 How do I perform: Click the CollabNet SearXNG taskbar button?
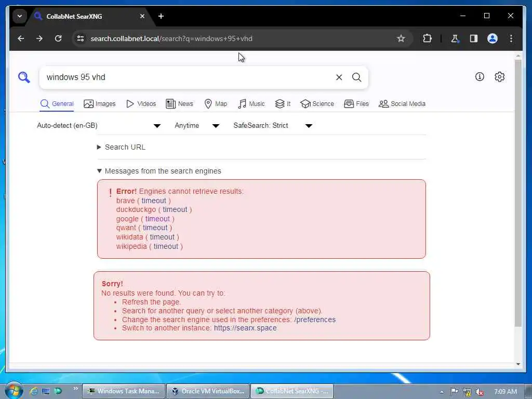click(x=292, y=391)
